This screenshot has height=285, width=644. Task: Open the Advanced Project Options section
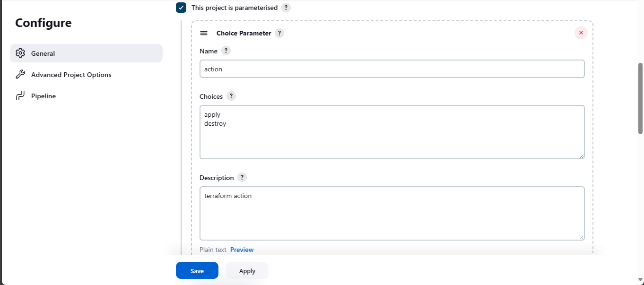71,74
